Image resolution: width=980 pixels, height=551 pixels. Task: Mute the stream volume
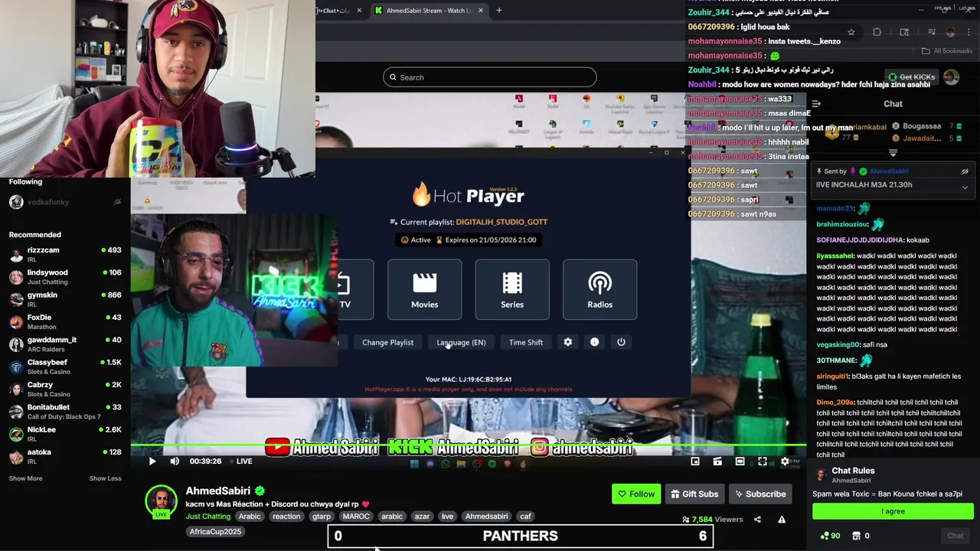(x=175, y=461)
